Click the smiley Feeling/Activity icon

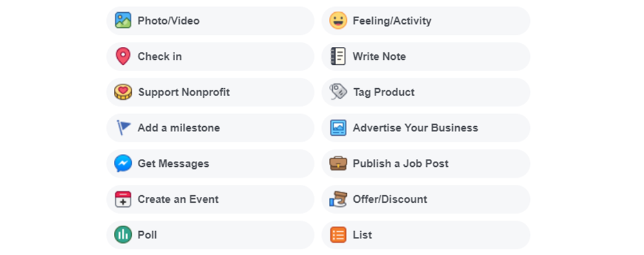click(x=338, y=21)
